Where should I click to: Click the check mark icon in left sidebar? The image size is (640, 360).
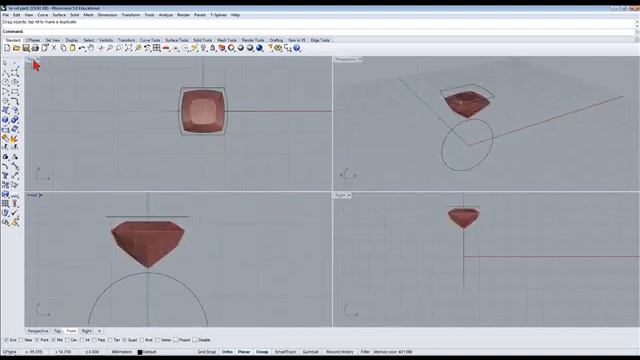(x=15, y=213)
